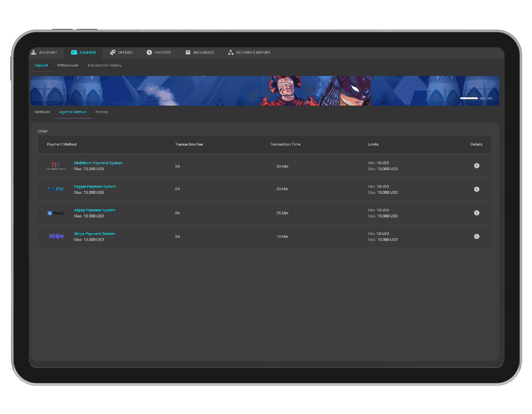Go to the Offers tab
Viewport: 532px width, 414px height.
pos(121,53)
